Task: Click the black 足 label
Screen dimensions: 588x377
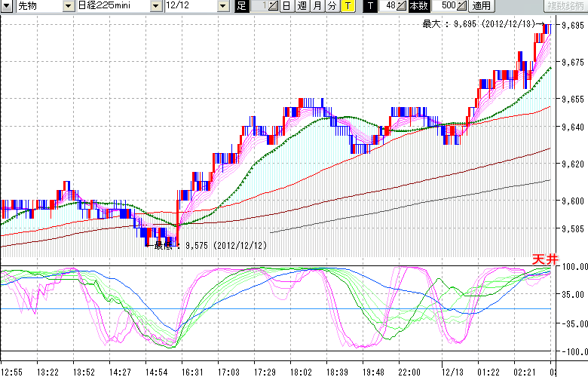Action: (241, 6)
